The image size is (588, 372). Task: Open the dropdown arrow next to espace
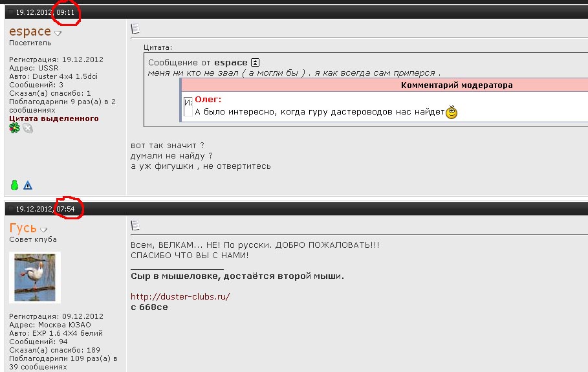tap(58, 33)
